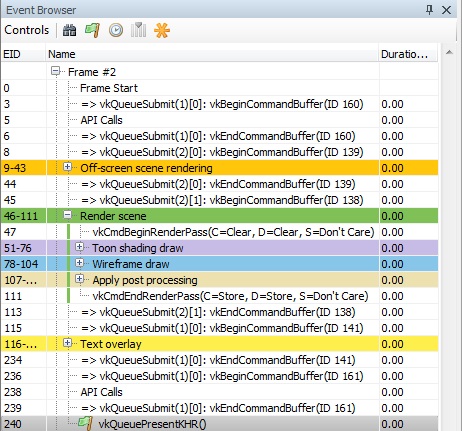Click the duration value of Wireframe draw

click(x=392, y=264)
